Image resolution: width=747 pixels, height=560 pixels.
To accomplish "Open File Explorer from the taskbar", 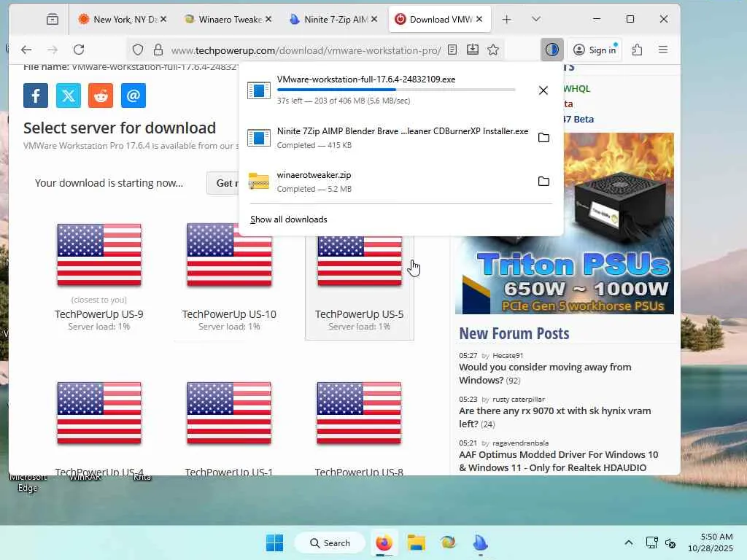I will click(x=416, y=542).
